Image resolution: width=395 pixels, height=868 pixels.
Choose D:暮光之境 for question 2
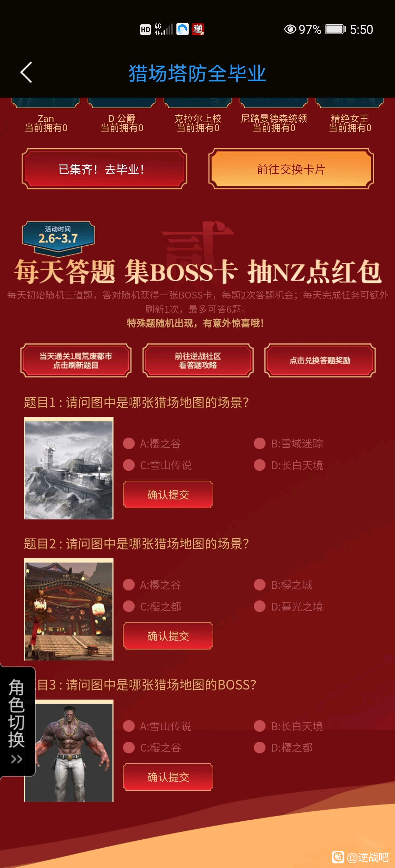click(288, 607)
